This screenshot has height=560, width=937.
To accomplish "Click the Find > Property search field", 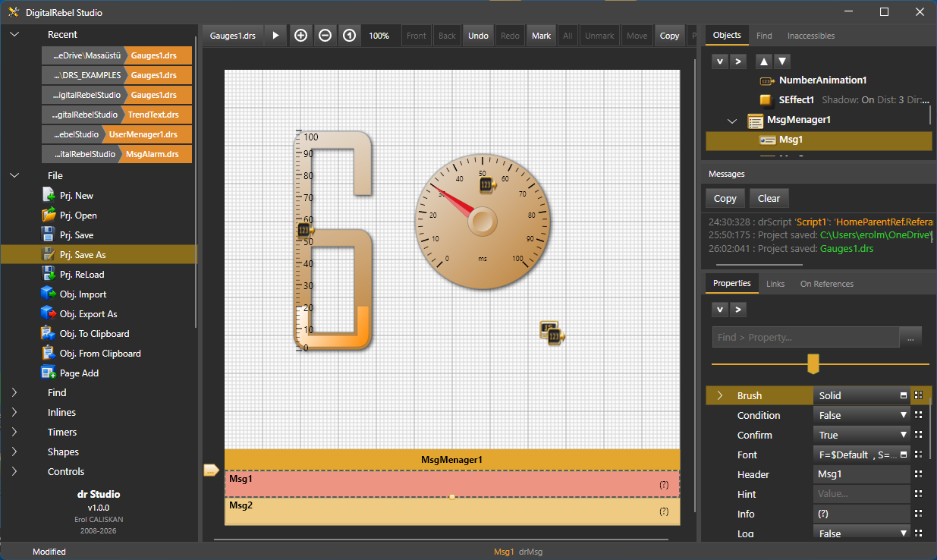I will coord(806,337).
